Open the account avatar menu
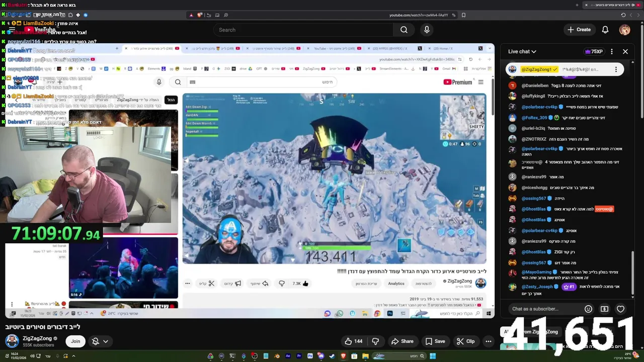 624,30
